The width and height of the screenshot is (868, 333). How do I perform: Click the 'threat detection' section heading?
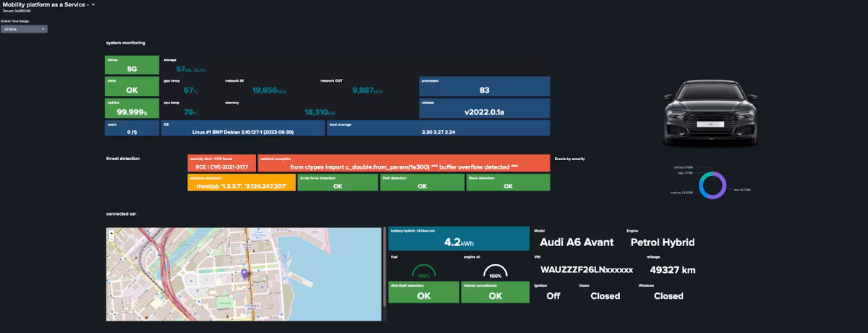[x=123, y=158]
